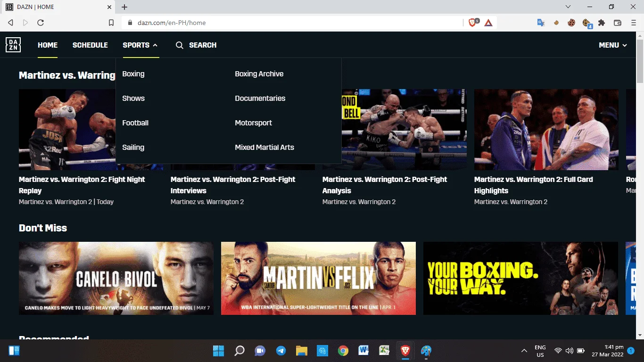Reload the page with refresh icon

[41, 23]
